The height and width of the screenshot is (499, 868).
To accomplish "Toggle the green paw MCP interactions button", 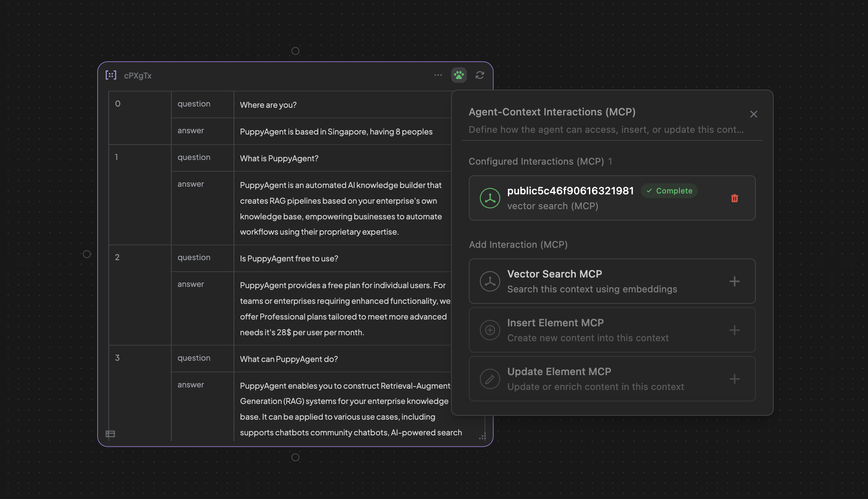I will [459, 75].
